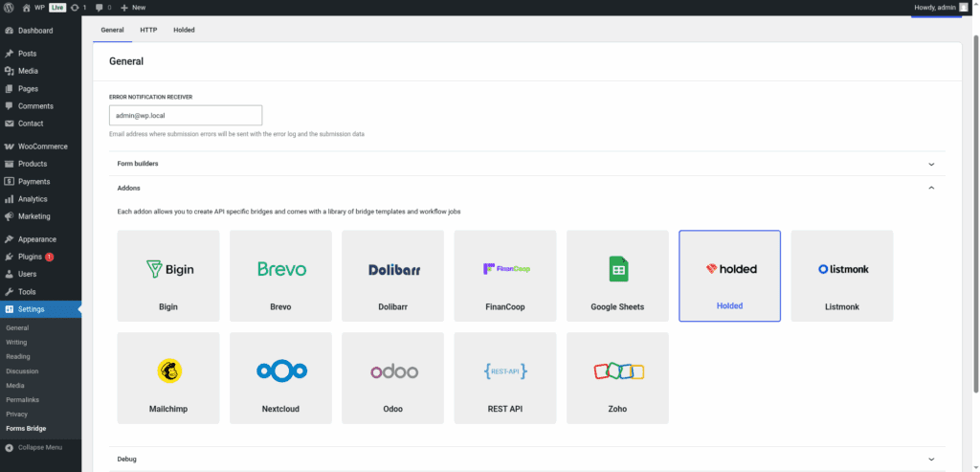Screen dimensions: 980x472
Task: Expand the Debug section chevron
Action: pyautogui.click(x=931, y=459)
